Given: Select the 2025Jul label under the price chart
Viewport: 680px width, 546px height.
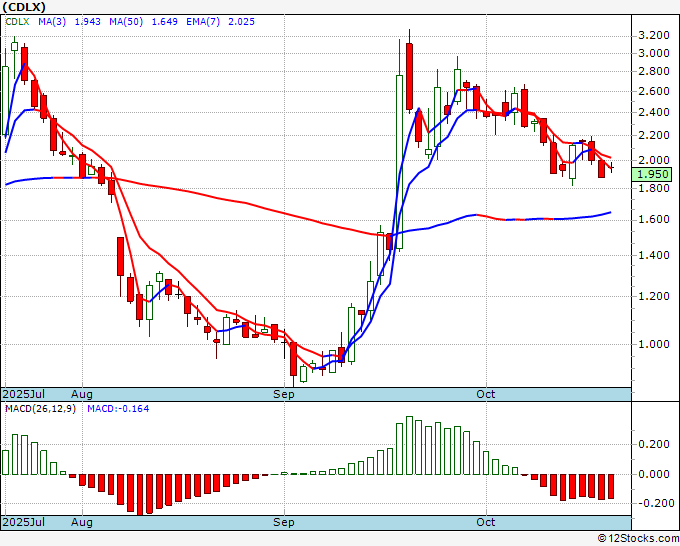Looking at the screenshot, I should [x=24, y=394].
